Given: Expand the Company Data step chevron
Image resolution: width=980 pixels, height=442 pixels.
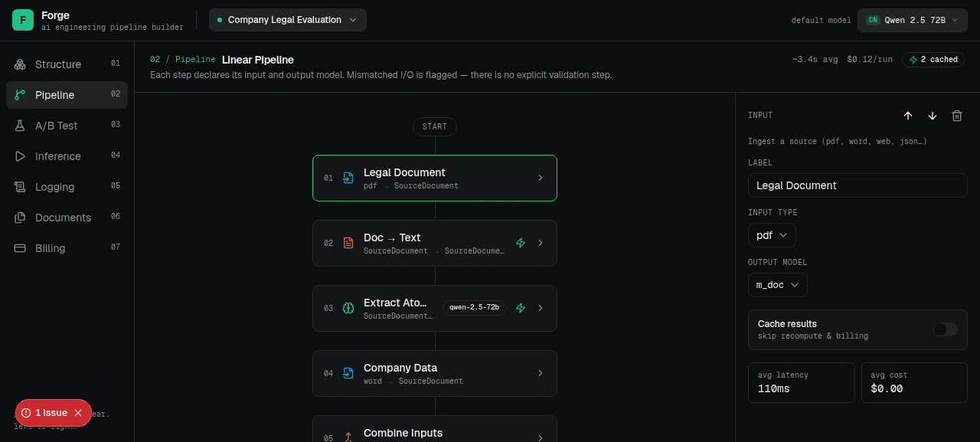Looking at the screenshot, I should click(540, 373).
